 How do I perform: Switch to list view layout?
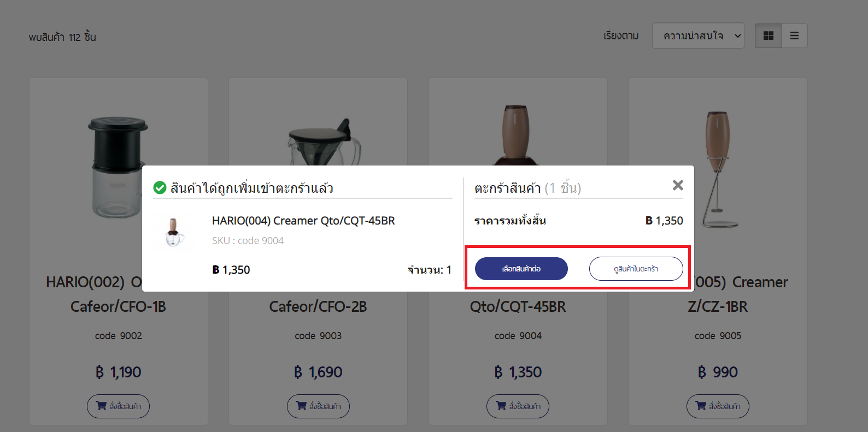click(x=794, y=35)
